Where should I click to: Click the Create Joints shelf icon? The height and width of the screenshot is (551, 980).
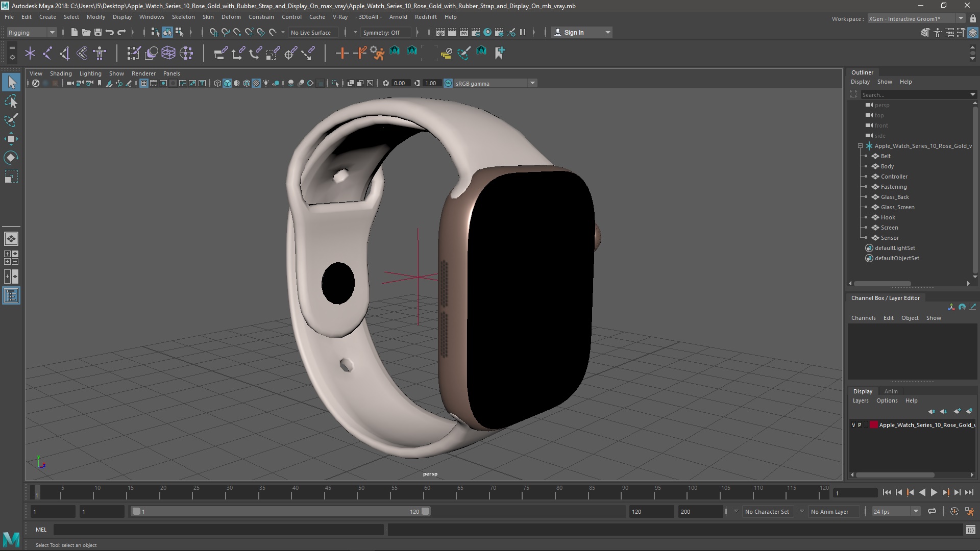click(x=47, y=53)
